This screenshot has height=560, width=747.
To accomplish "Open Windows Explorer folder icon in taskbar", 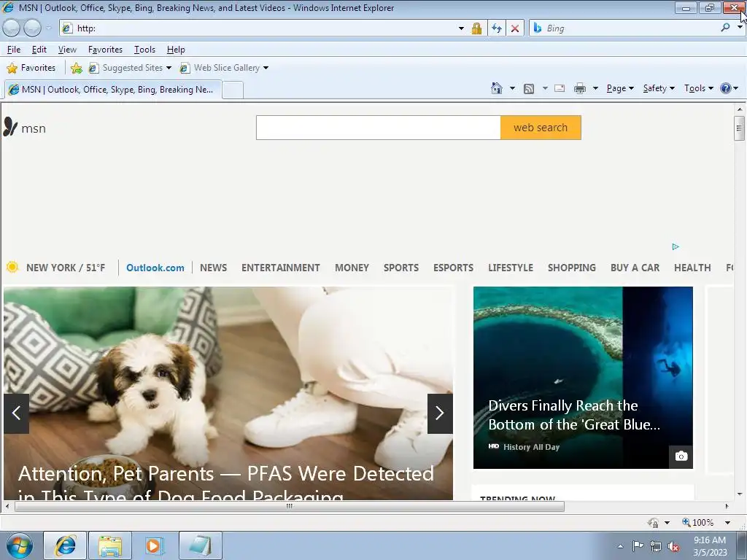I will click(110, 545).
